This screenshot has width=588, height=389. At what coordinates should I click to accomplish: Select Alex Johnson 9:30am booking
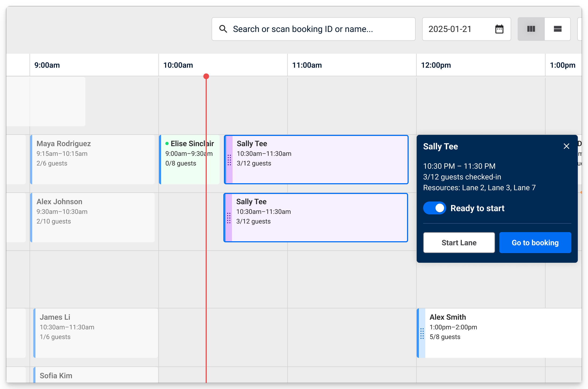(x=93, y=218)
